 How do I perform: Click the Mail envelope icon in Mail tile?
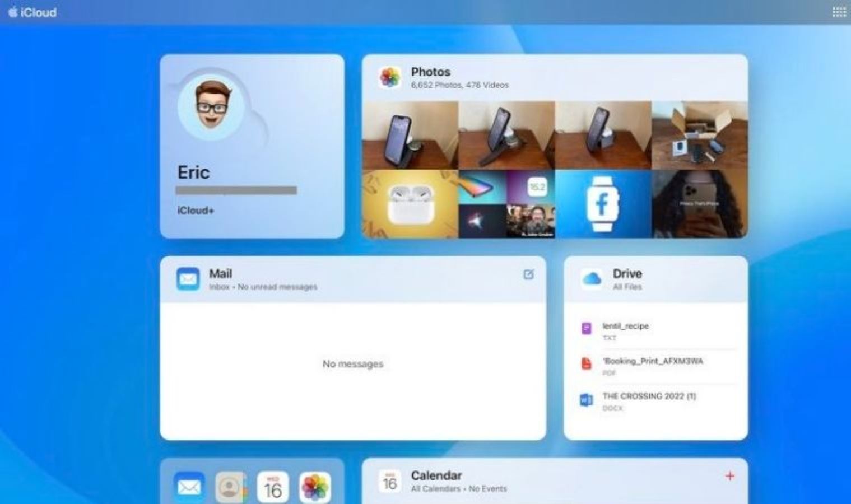coord(188,279)
